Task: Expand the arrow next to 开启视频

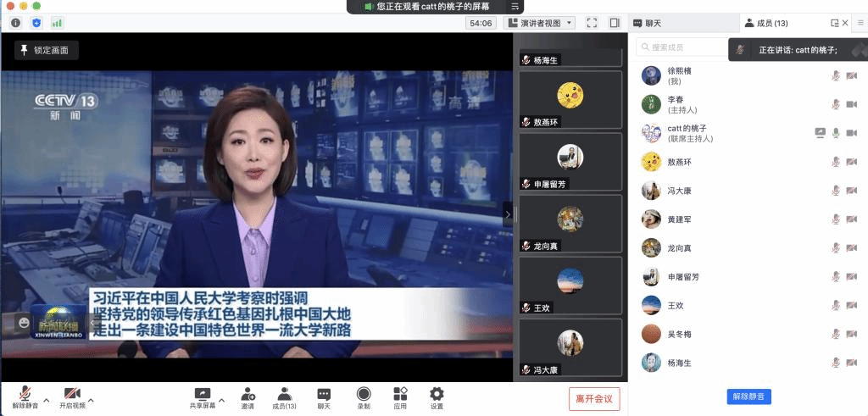Action: (x=91, y=400)
